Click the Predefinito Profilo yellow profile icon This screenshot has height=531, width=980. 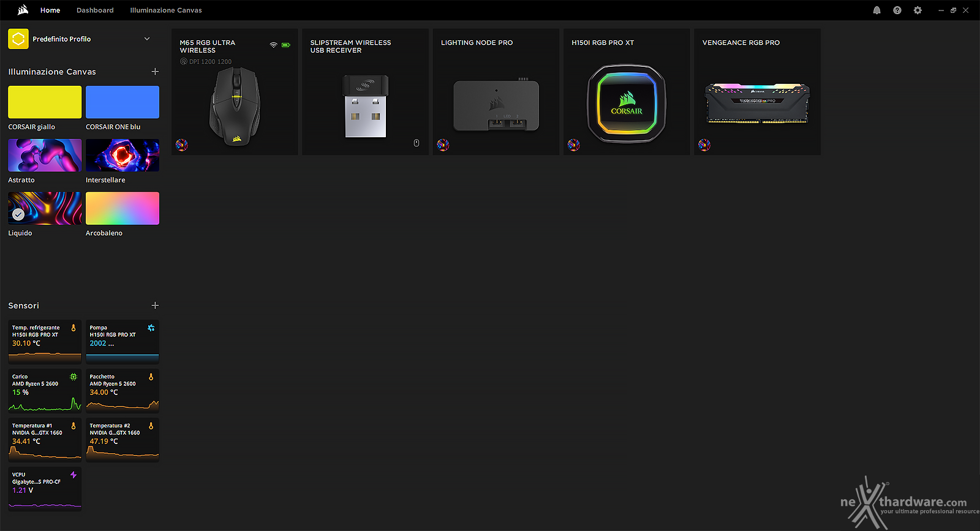18,39
